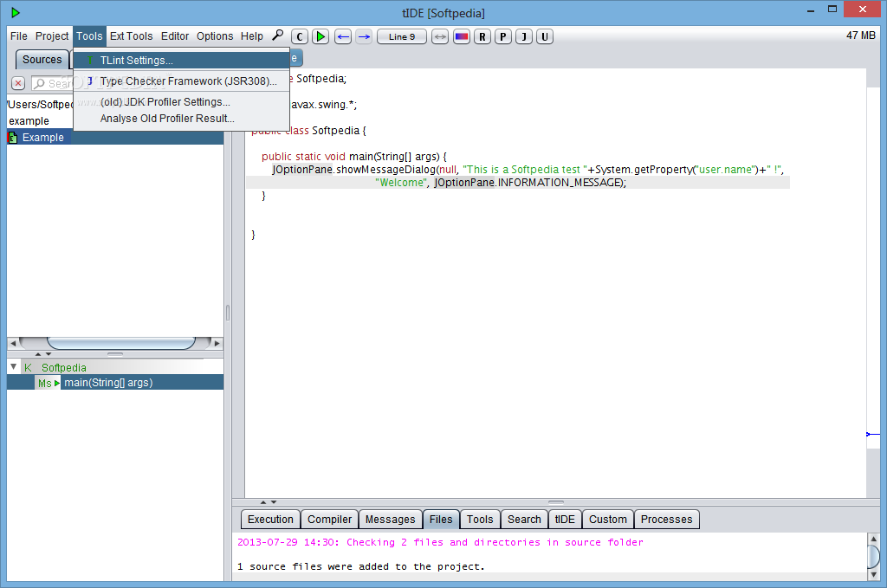Select the Sources tab
Viewport: 887px width, 588px height.
coord(42,60)
